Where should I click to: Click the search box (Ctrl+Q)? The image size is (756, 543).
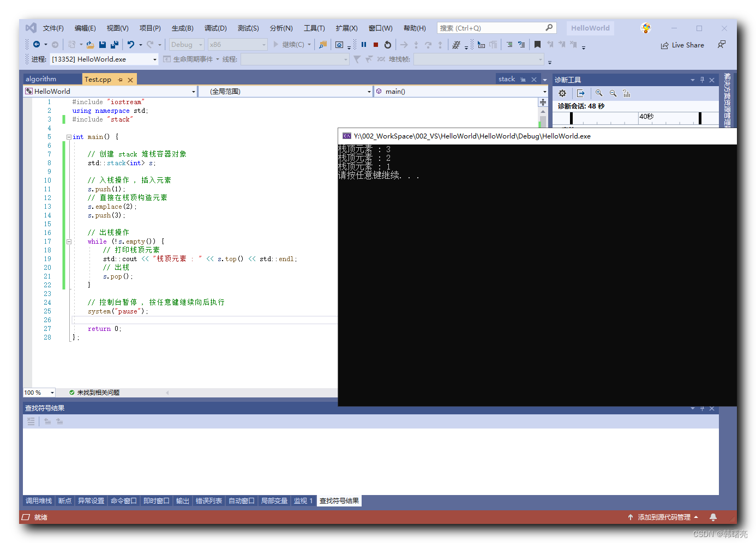tap(496, 28)
